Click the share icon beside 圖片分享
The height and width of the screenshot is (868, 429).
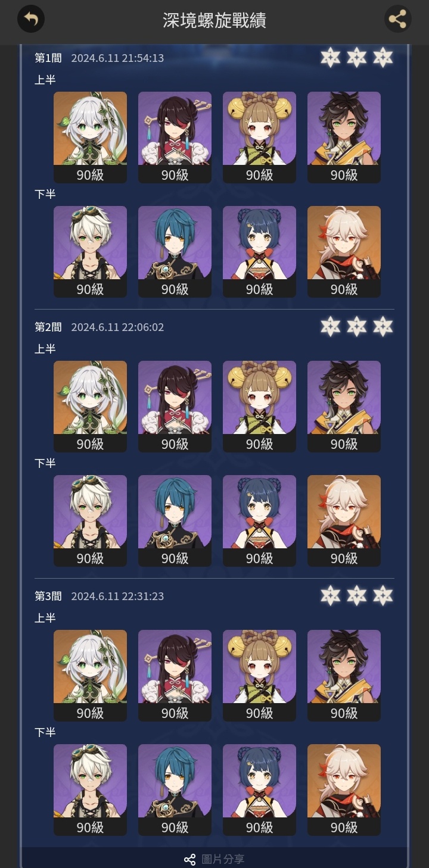pos(189,859)
